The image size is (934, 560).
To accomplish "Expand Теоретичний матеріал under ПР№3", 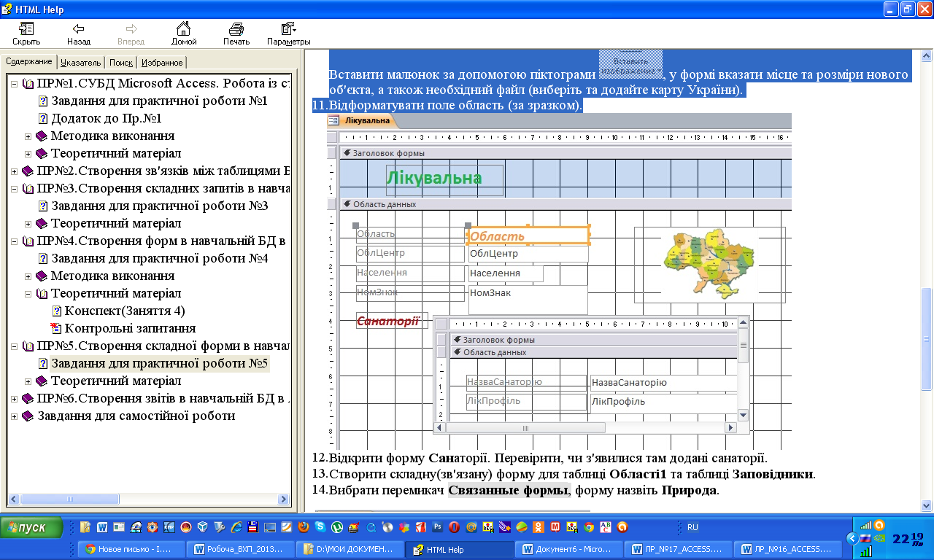I will 28,224.
